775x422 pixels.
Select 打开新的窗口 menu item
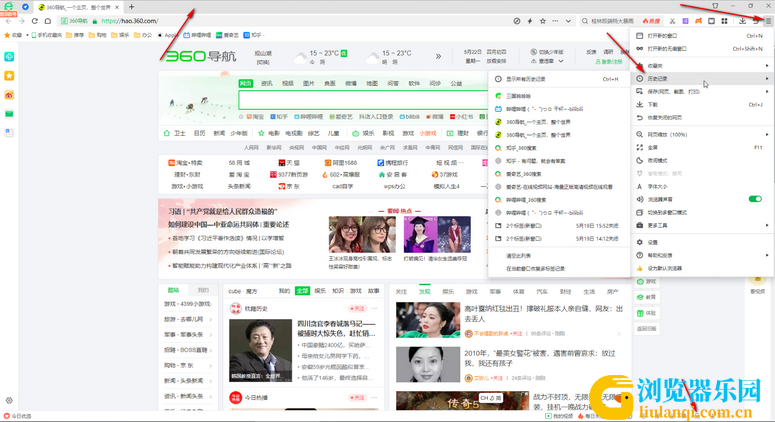[702, 36]
